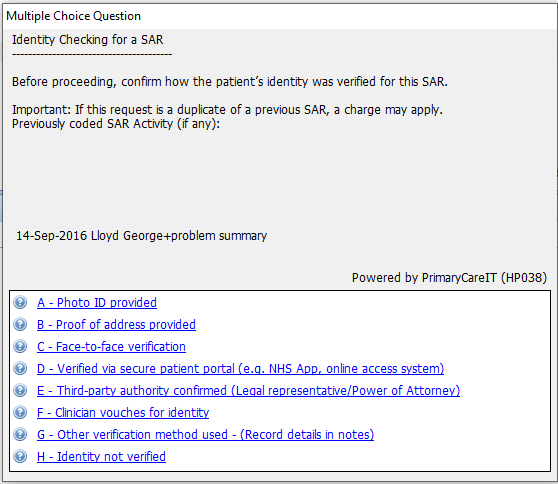Choose E - Third-party authority confirmed
Viewport: 558px width, 484px height.
click(x=248, y=391)
